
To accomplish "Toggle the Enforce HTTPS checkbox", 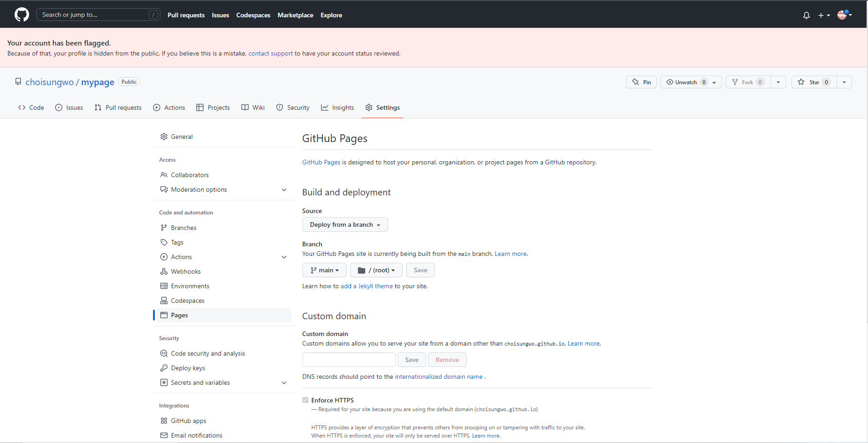I will point(305,400).
